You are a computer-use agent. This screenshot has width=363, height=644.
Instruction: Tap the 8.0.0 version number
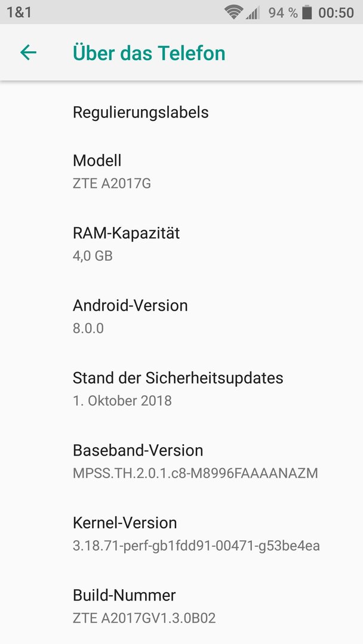coord(88,328)
